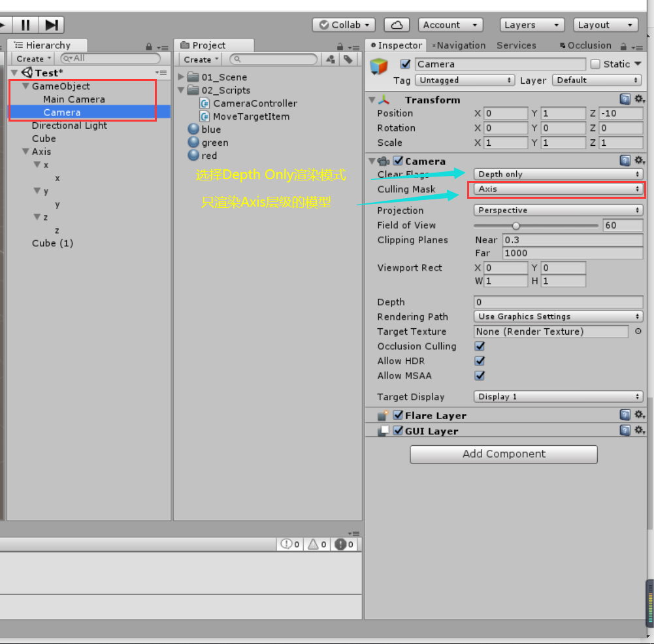Screen dimensions: 654x644
Task: Step one frame with the step button
Action: point(52,25)
